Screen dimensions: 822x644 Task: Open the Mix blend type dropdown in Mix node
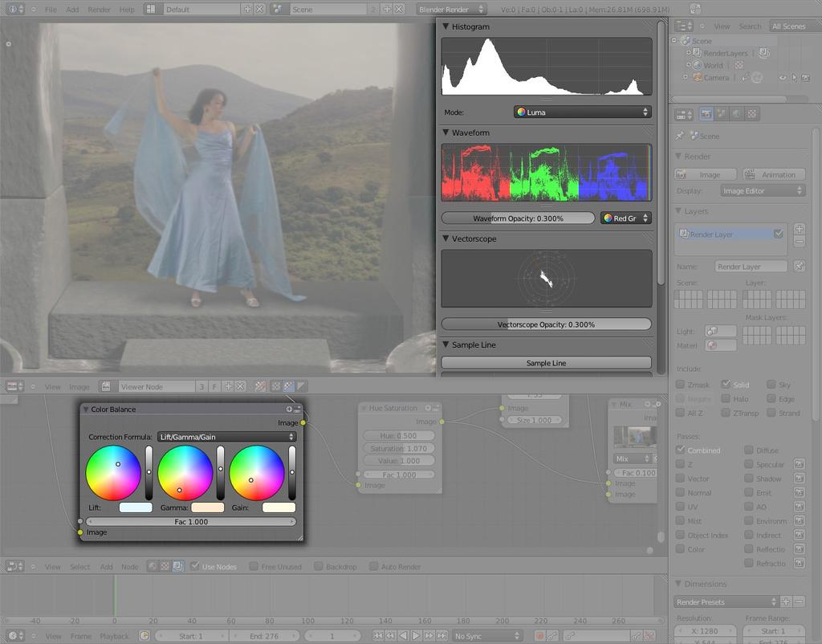[x=633, y=459]
